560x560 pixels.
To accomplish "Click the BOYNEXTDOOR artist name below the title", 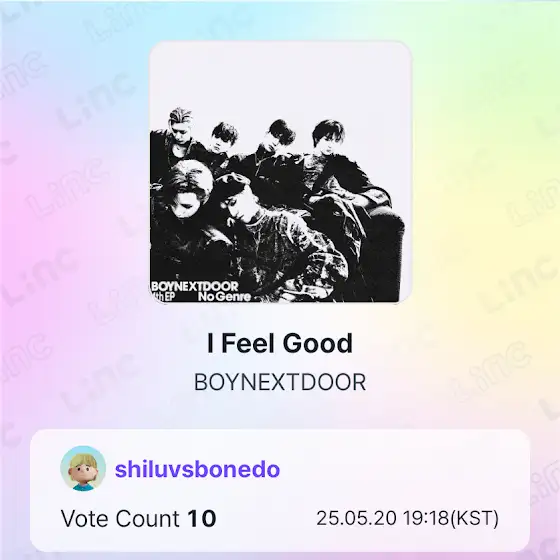I will [280, 382].
